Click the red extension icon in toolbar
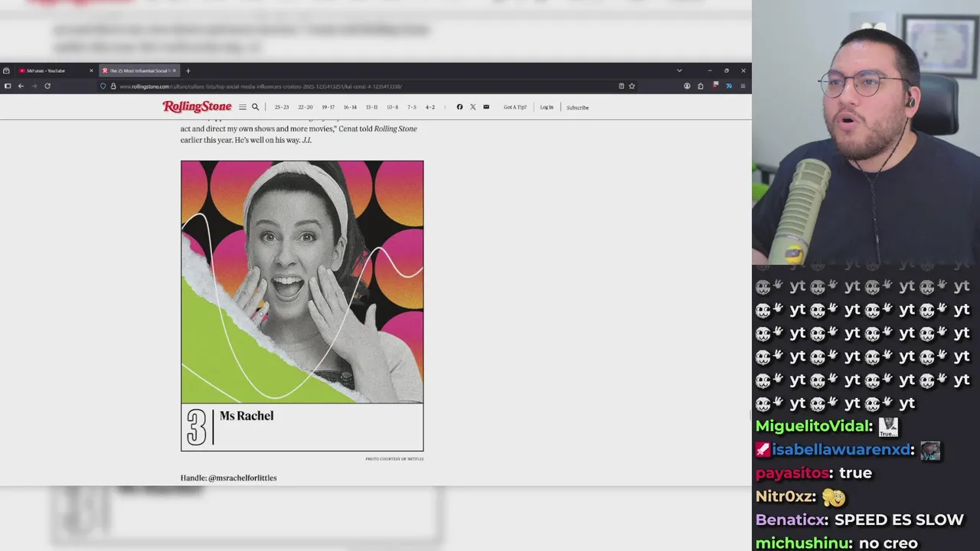Viewport: 980px width, 551px height. click(x=715, y=86)
